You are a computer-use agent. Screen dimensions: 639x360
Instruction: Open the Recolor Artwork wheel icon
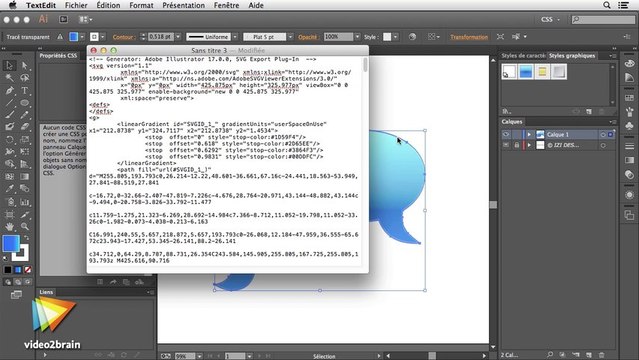click(x=412, y=37)
